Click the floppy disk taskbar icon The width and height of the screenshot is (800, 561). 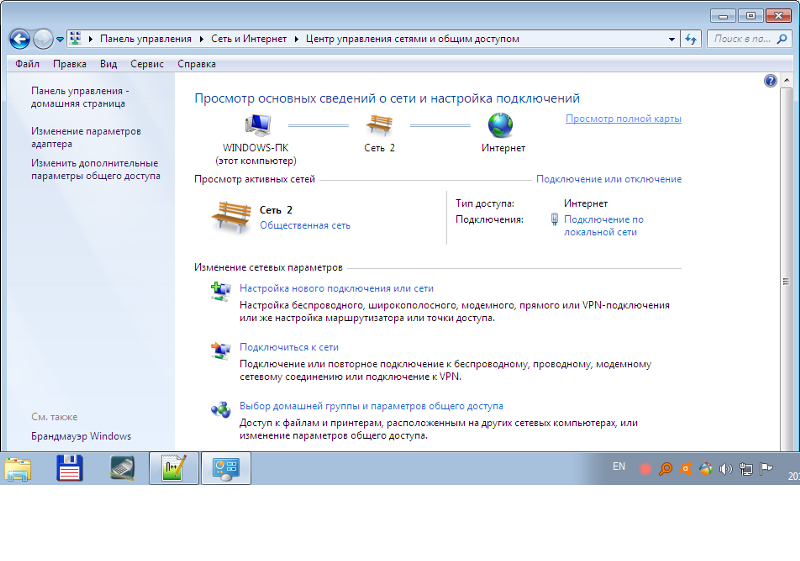[69, 468]
